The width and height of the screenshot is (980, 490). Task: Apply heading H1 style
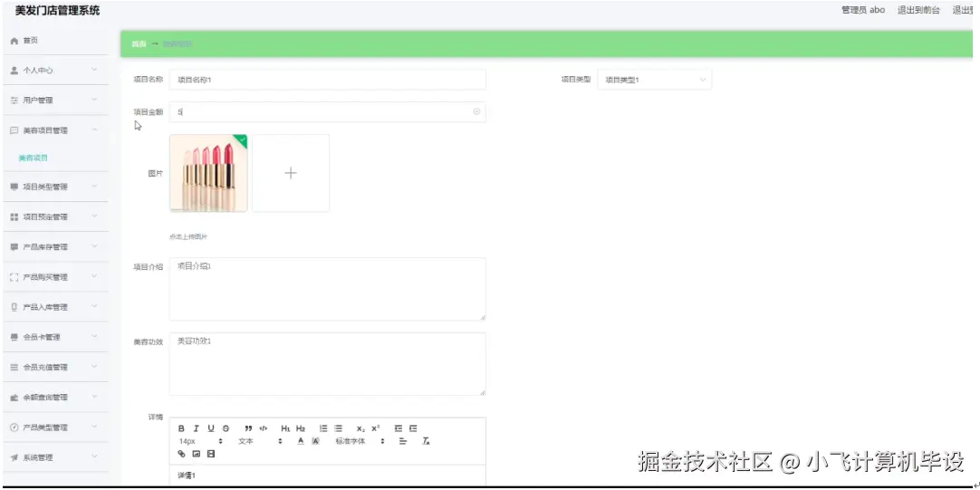285,428
